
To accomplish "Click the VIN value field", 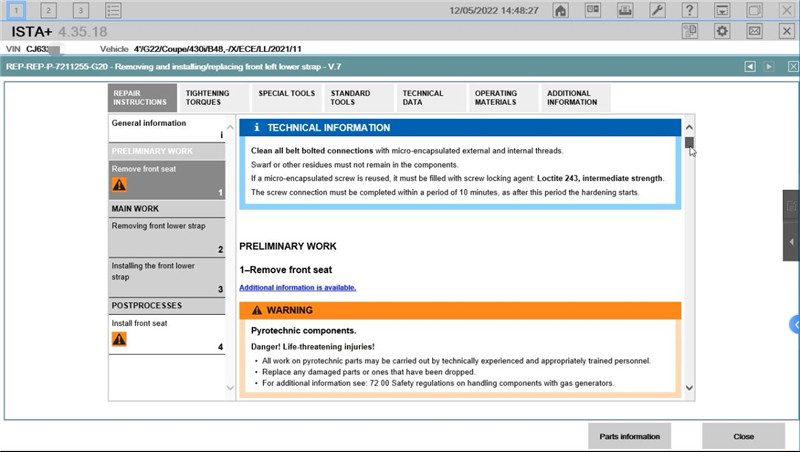I will tap(43, 49).
